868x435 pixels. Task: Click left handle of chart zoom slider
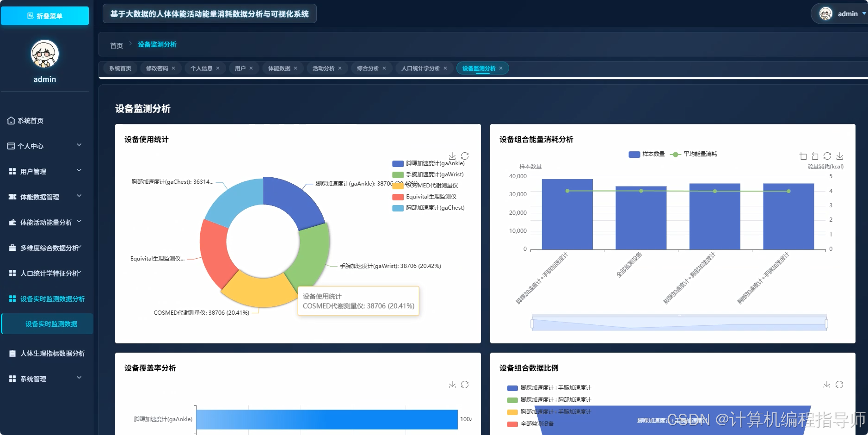coord(532,323)
